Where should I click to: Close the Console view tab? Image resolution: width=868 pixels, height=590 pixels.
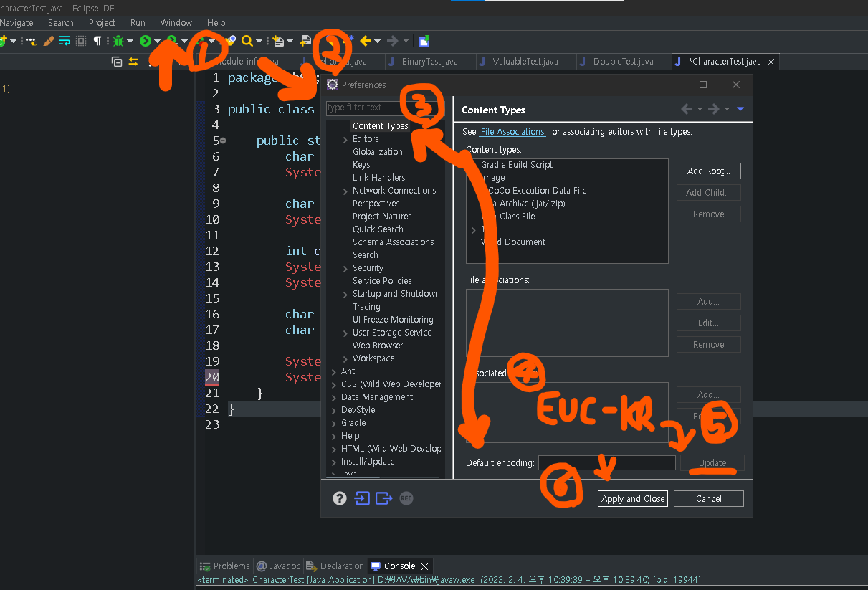(424, 566)
